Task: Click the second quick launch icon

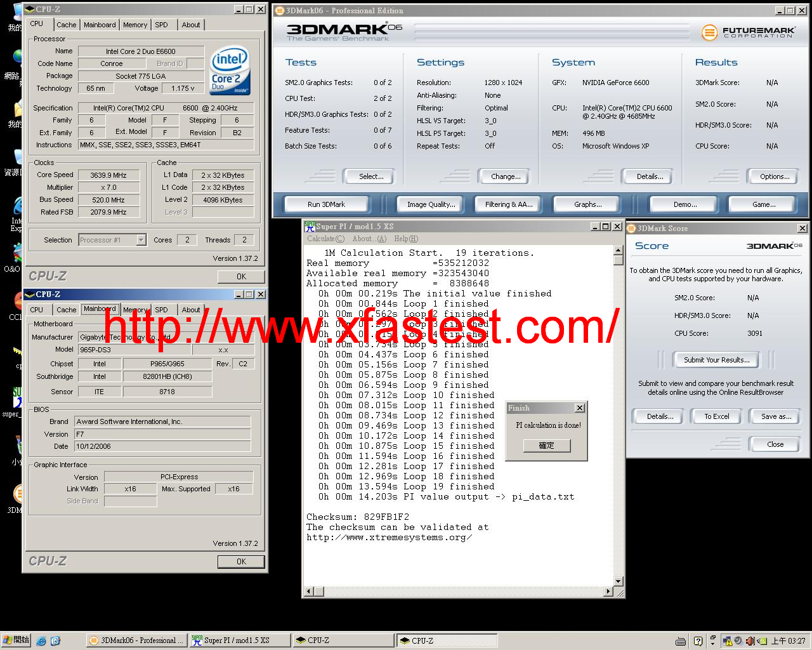Action: click(55, 641)
